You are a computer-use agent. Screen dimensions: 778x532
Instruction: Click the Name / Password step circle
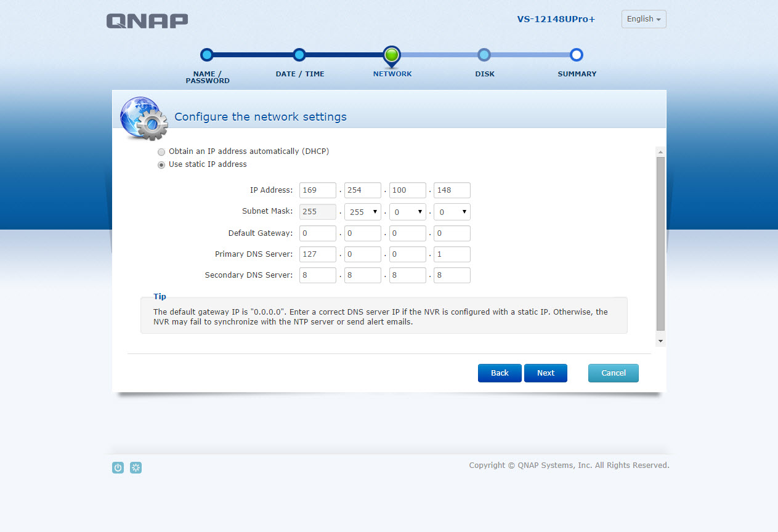(x=207, y=55)
